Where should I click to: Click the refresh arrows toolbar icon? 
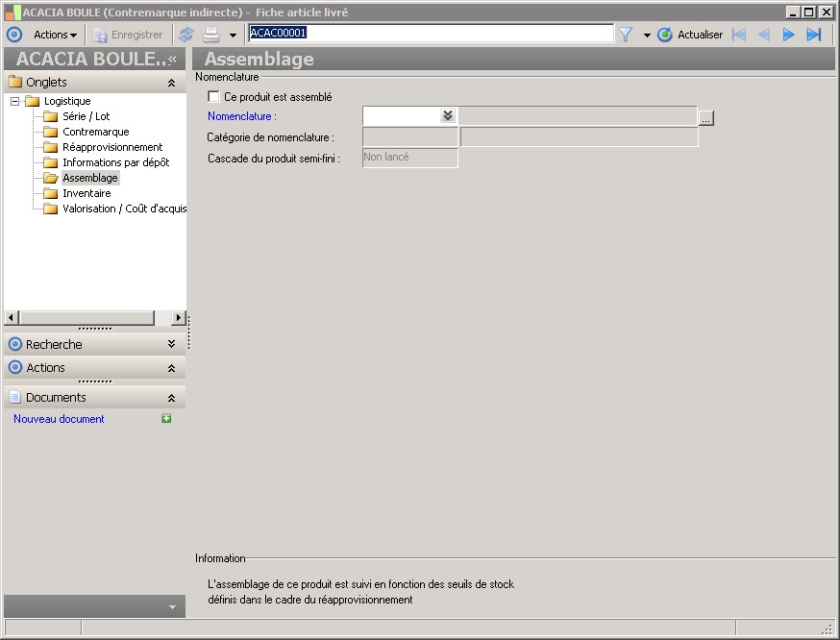click(186, 35)
